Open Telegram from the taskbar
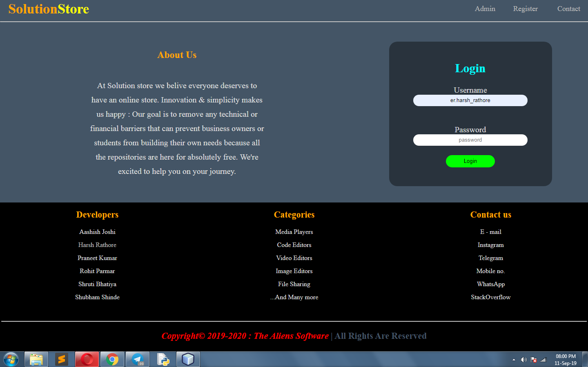Screen dimensions: 588x367 tap(138, 360)
